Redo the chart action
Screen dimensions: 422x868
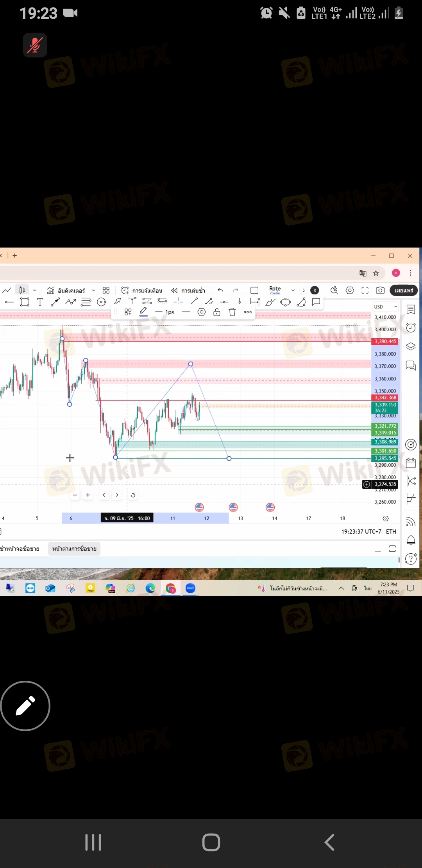(x=236, y=290)
